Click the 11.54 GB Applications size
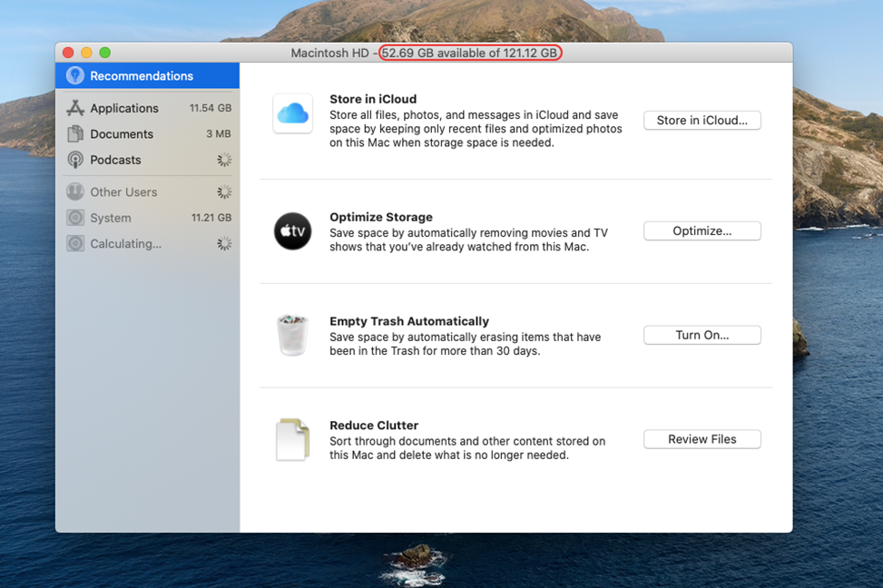The height and width of the screenshot is (588, 883). [211, 108]
